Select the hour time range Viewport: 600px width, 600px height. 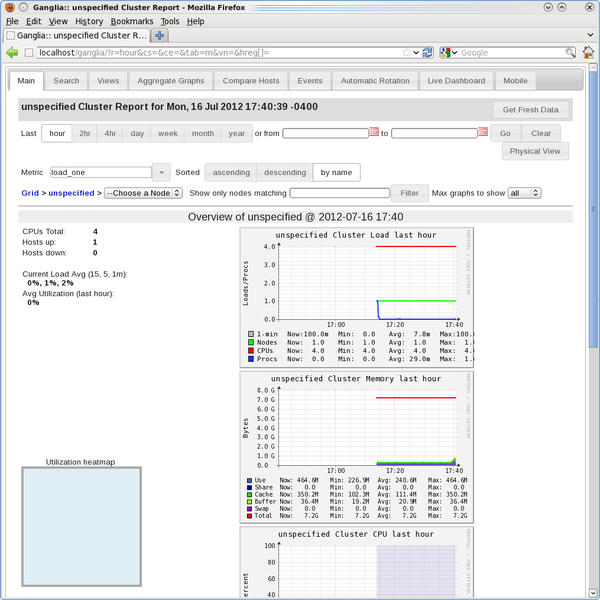57,133
